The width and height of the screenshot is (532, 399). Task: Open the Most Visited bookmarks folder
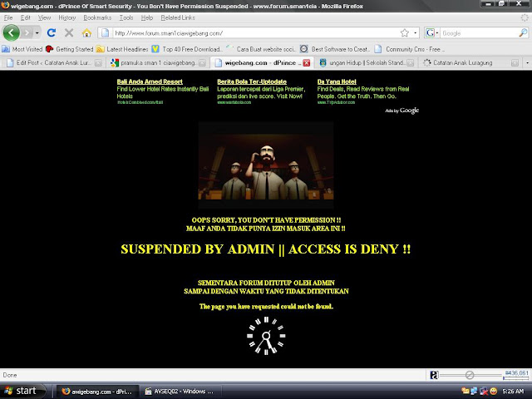point(22,49)
